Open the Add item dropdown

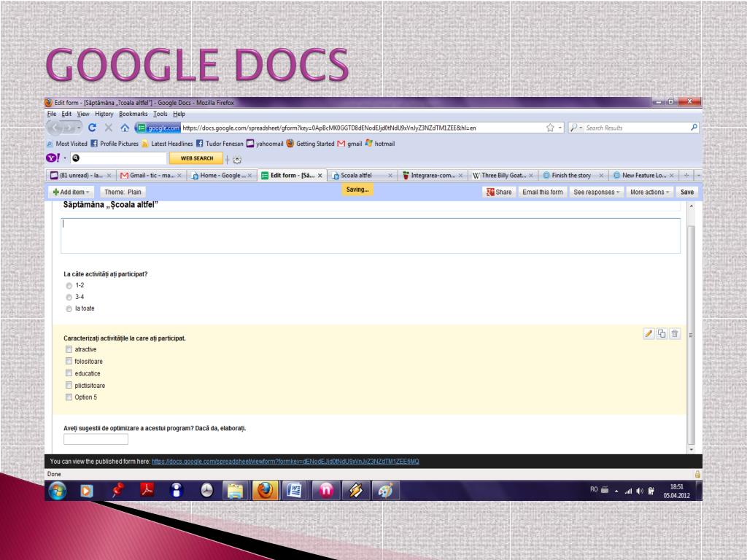click(x=71, y=192)
